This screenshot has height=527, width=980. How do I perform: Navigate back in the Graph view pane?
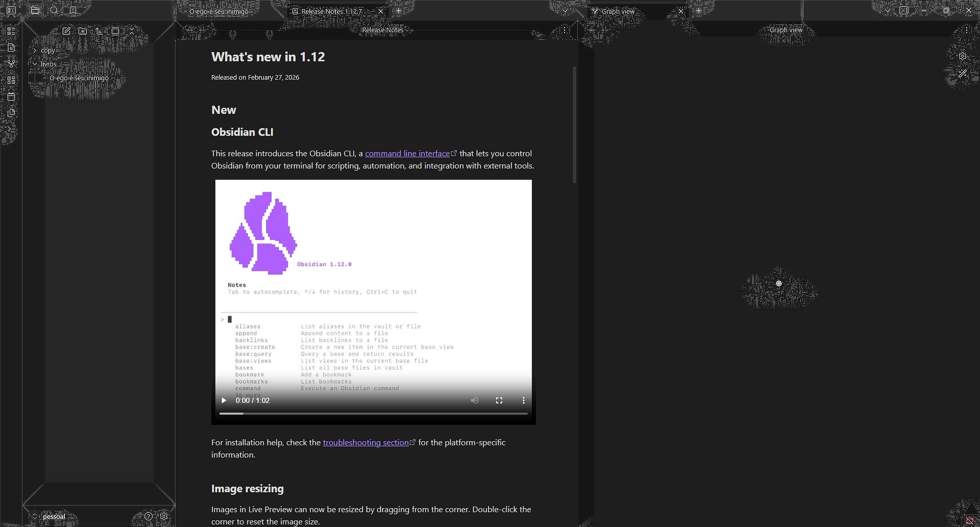coord(592,30)
